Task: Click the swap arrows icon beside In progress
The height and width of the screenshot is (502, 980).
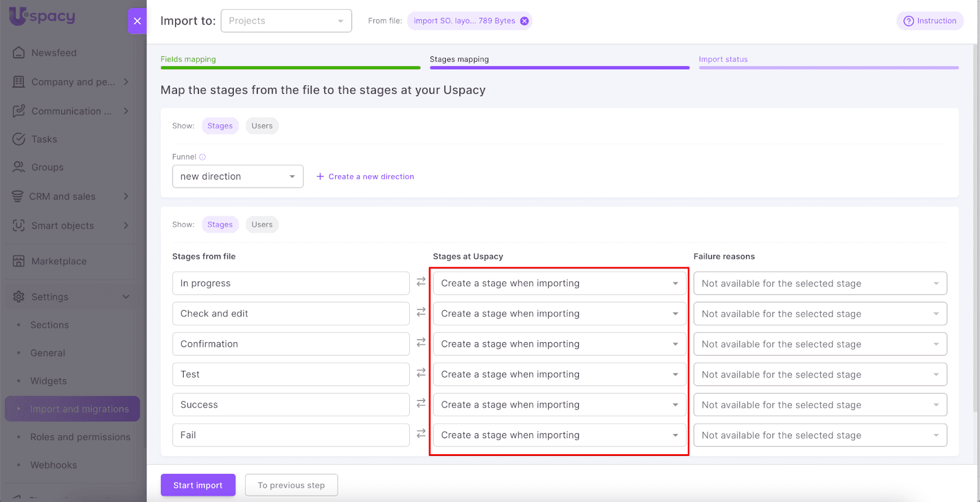Action: coord(421,282)
